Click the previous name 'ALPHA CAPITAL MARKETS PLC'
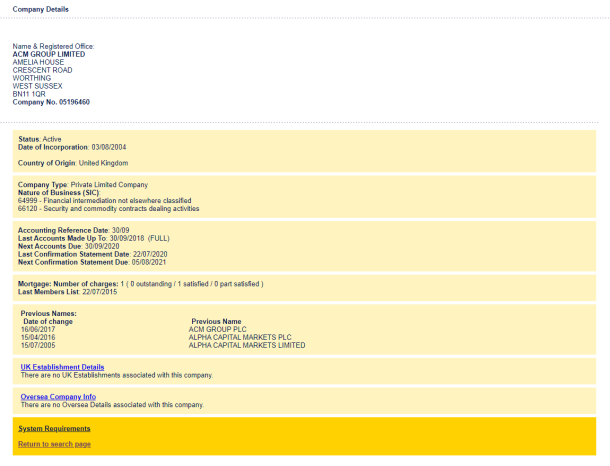The height and width of the screenshot is (466, 610). [240, 337]
